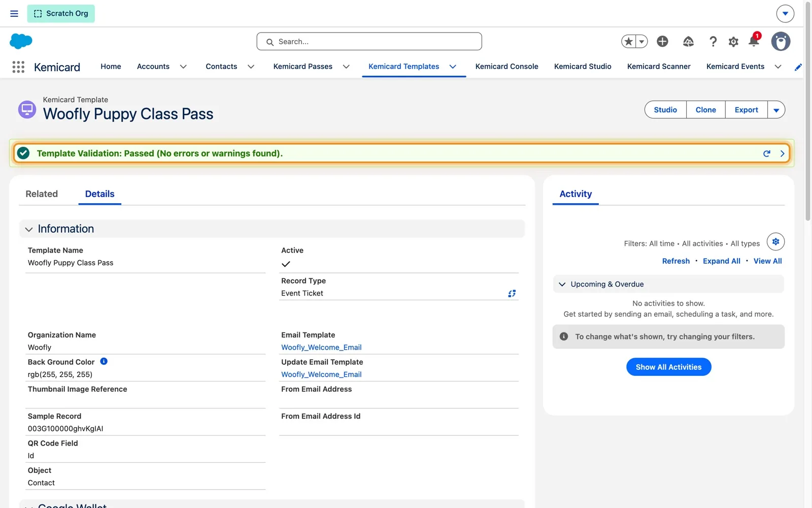The height and width of the screenshot is (508, 812).
Task: Open more actions dropdown next to Export
Action: click(776, 110)
